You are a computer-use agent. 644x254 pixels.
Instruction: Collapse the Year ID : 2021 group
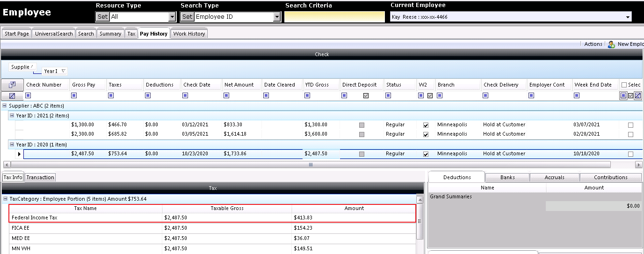click(x=12, y=116)
